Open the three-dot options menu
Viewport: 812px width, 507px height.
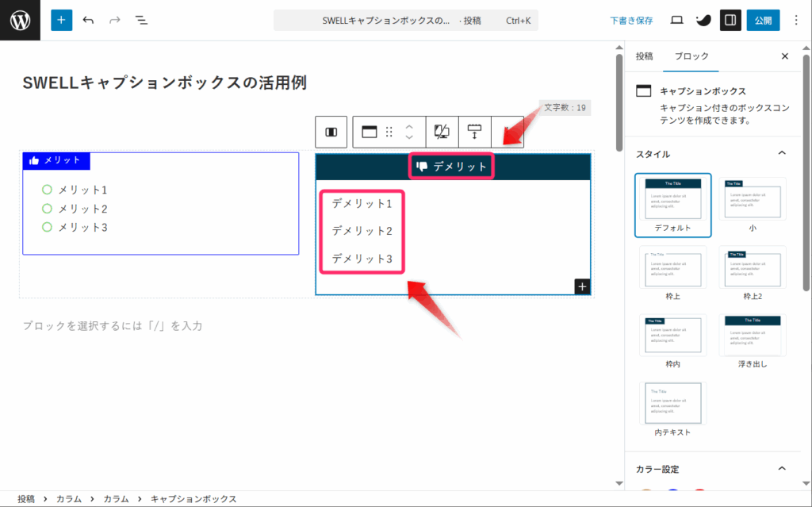796,20
